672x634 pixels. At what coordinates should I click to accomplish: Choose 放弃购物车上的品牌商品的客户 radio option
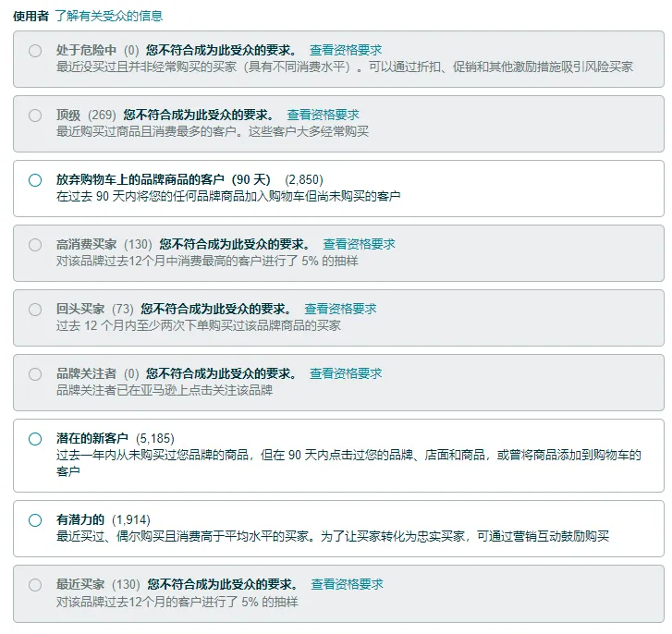[35, 180]
